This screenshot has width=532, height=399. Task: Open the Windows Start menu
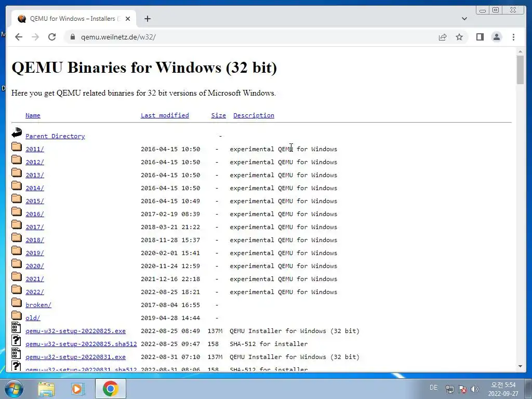(x=13, y=389)
